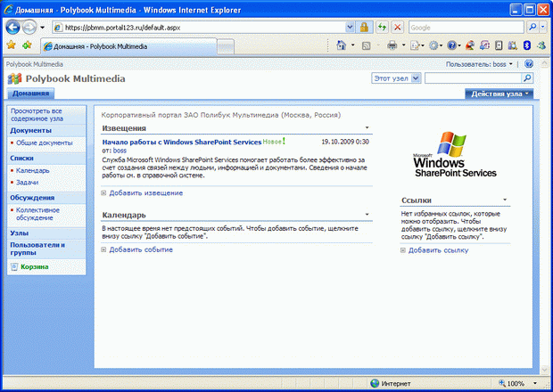Open the Пользователь: boss user menu
The height and width of the screenshot is (392, 553).
(479, 64)
